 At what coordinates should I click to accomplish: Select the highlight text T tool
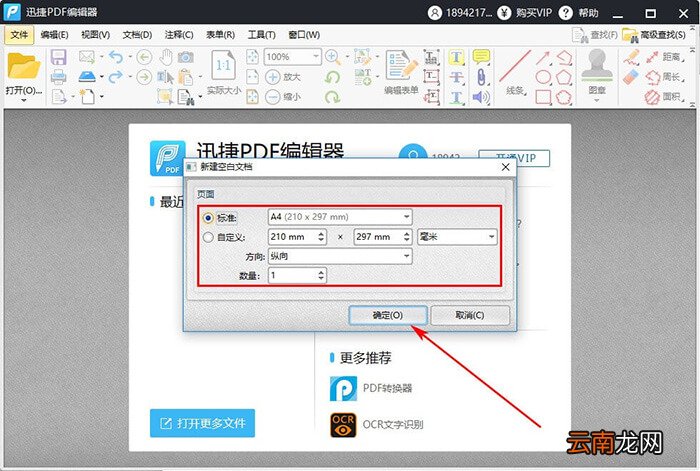[456, 57]
